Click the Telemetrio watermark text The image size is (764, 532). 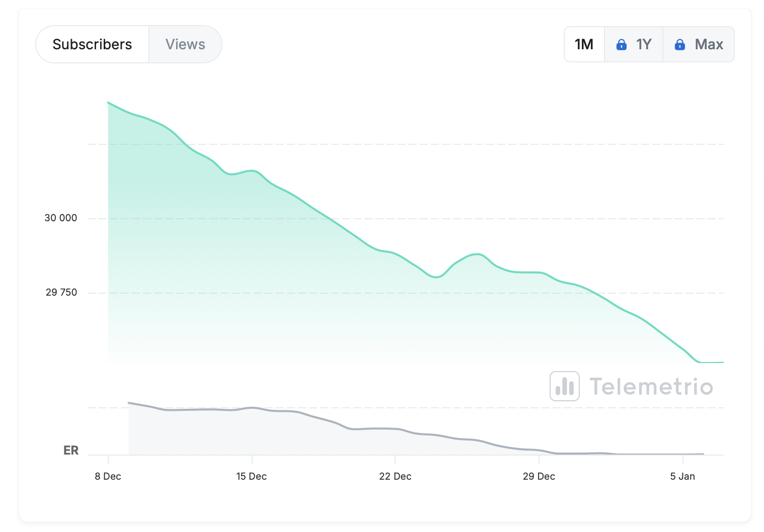651,387
